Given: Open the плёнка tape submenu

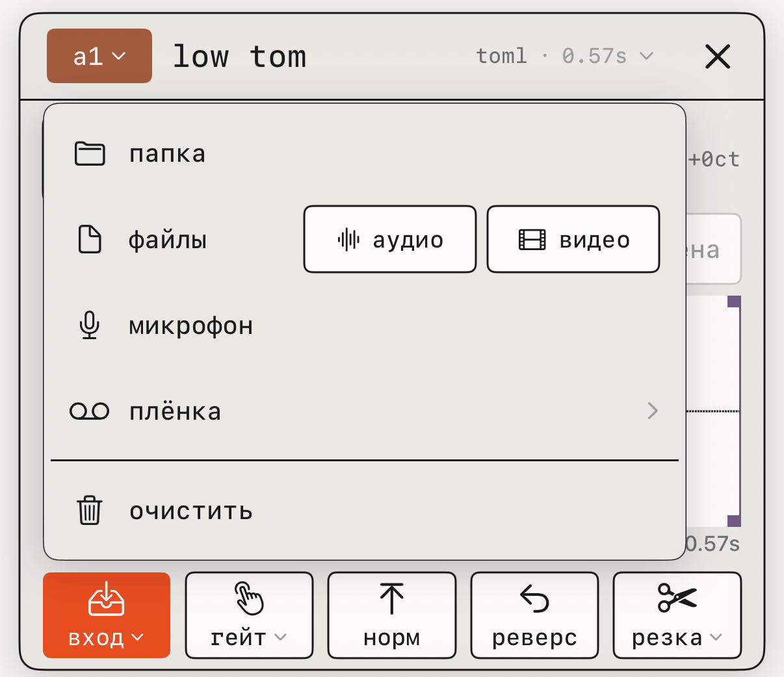Looking at the screenshot, I should [365, 411].
